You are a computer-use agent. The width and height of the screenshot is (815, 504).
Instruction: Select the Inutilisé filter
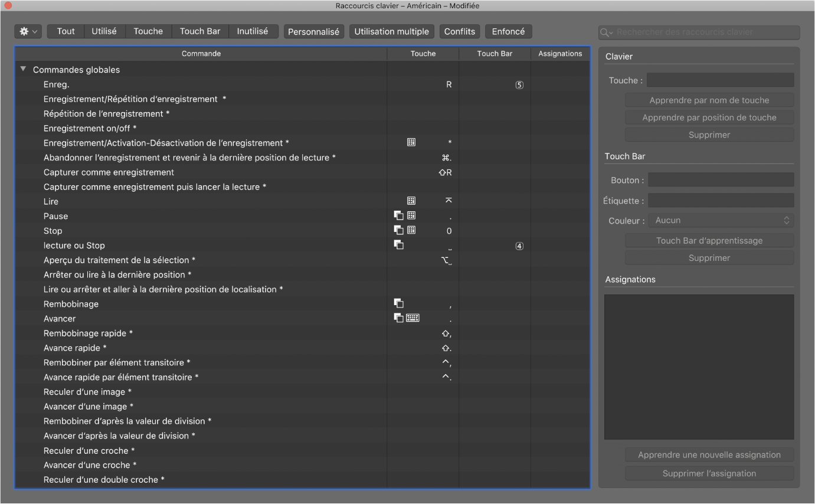pyautogui.click(x=253, y=31)
